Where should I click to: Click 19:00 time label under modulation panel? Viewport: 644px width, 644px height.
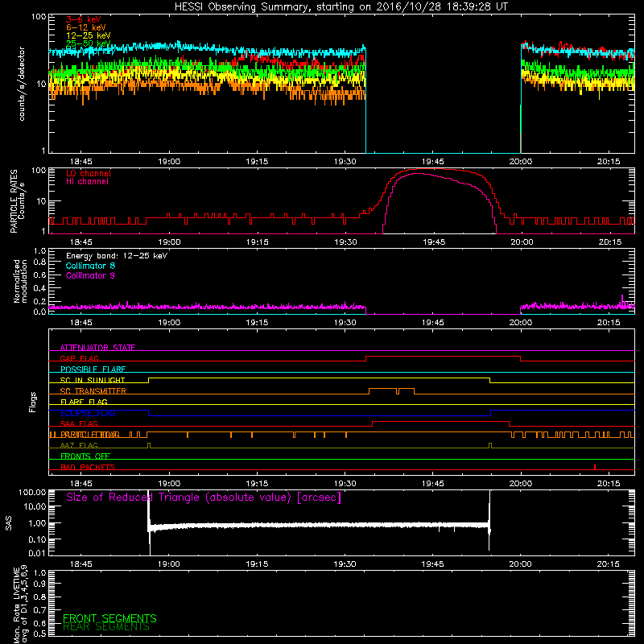click(x=169, y=323)
